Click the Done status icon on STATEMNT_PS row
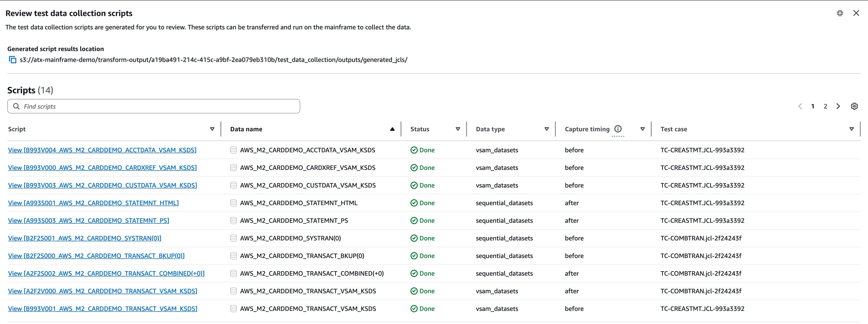Image resolution: width=868 pixels, height=324 pixels. click(x=414, y=220)
